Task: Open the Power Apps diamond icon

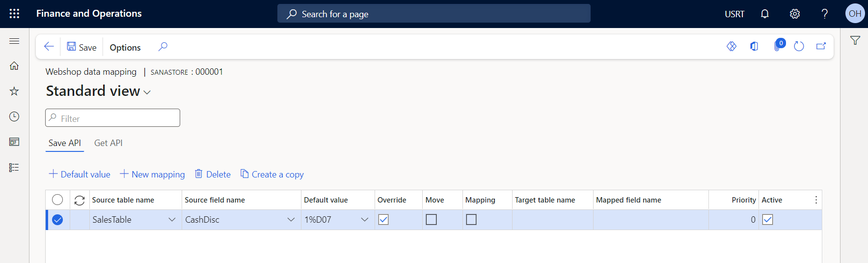Action: (x=732, y=46)
